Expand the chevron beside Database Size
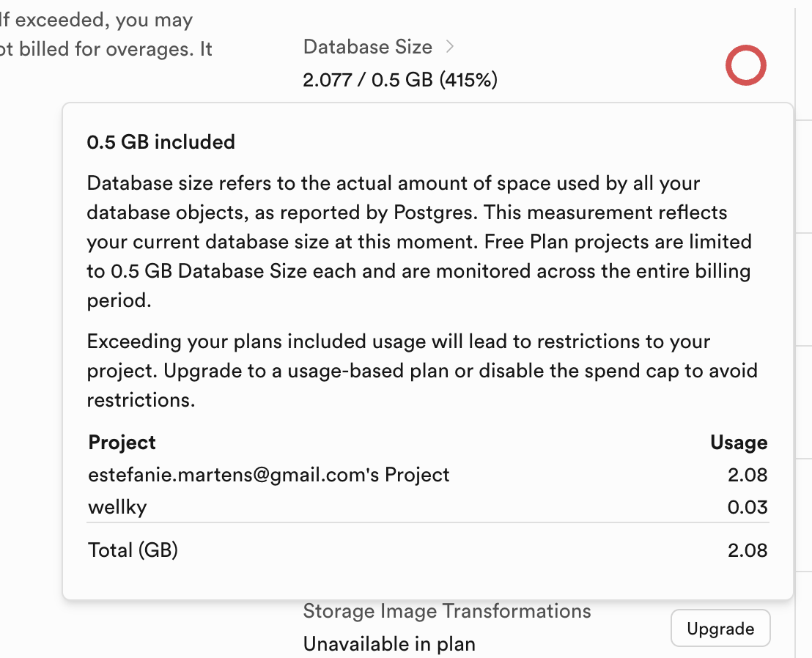812x658 pixels. [x=449, y=47]
